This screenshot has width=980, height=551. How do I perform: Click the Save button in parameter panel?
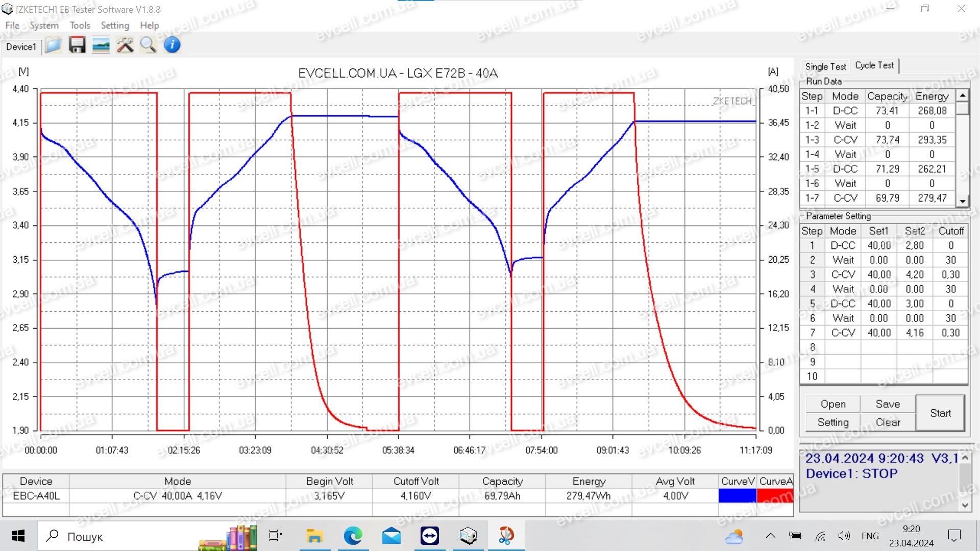888,404
